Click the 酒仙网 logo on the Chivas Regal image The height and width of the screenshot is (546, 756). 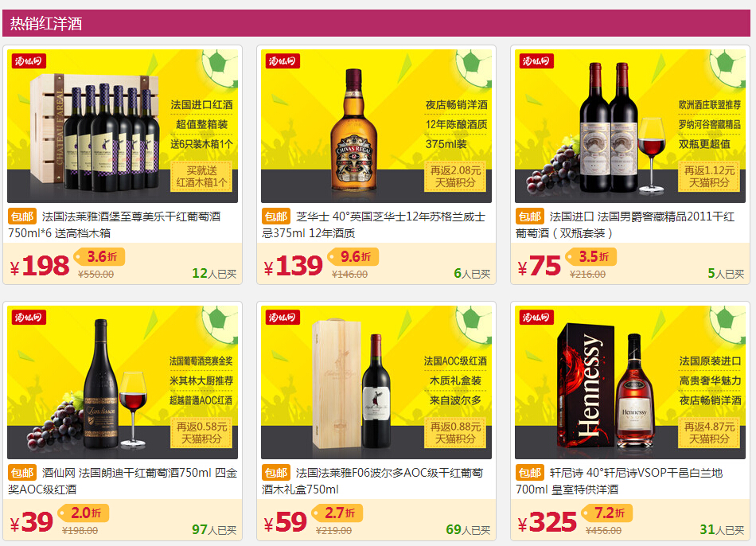pyautogui.click(x=283, y=60)
